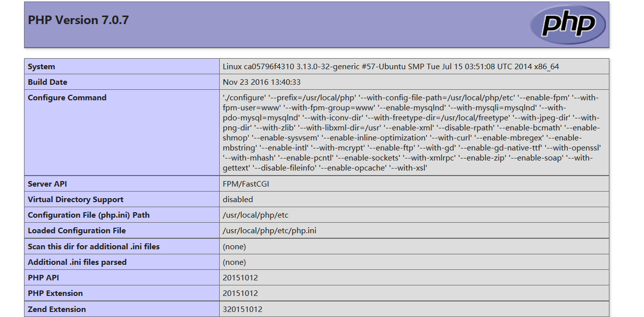
Task: Click the PHP Extension row label
Action: [55, 293]
